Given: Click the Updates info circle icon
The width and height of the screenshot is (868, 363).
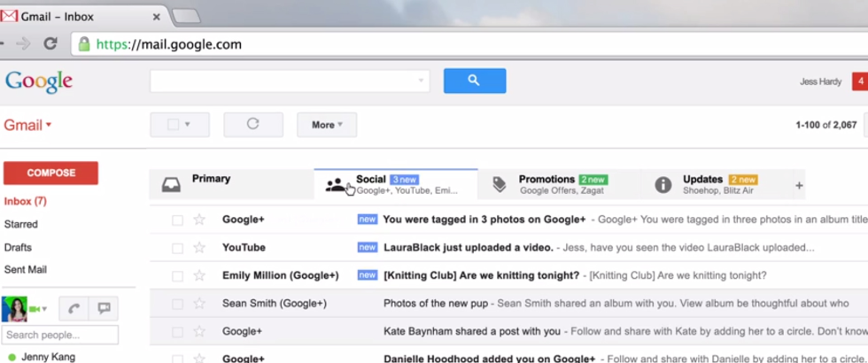Looking at the screenshot, I should point(663,185).
